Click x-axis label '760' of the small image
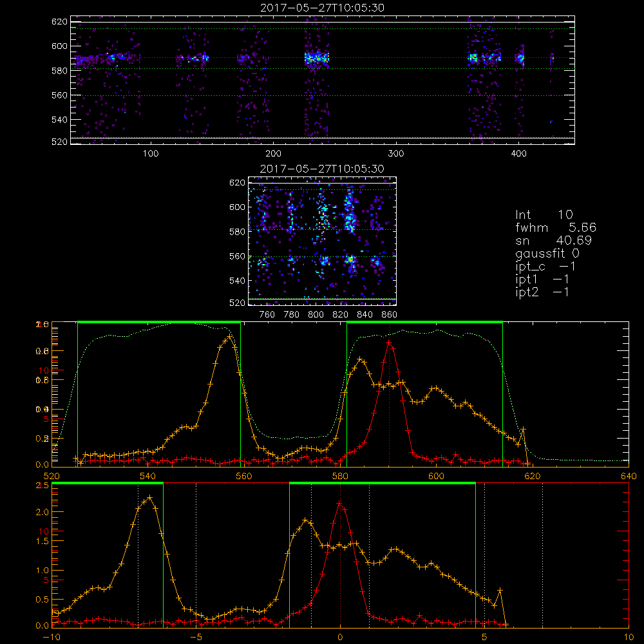Viewport: 644px width, 644px height. click(267, 315)
